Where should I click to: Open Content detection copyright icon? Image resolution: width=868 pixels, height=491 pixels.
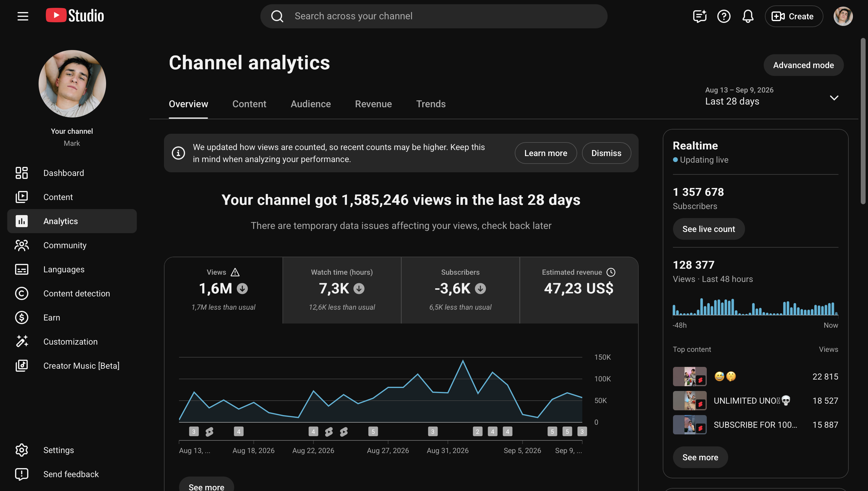(22, 293)
